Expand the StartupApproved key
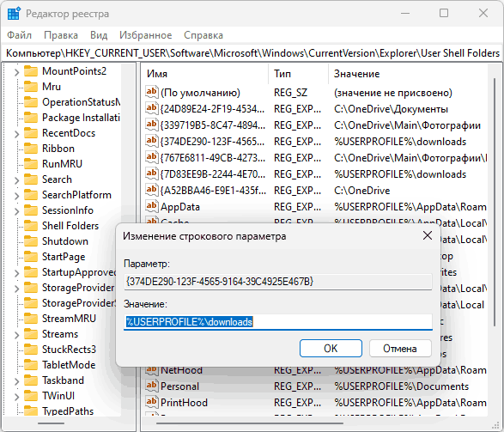 (x=16, y=273)
